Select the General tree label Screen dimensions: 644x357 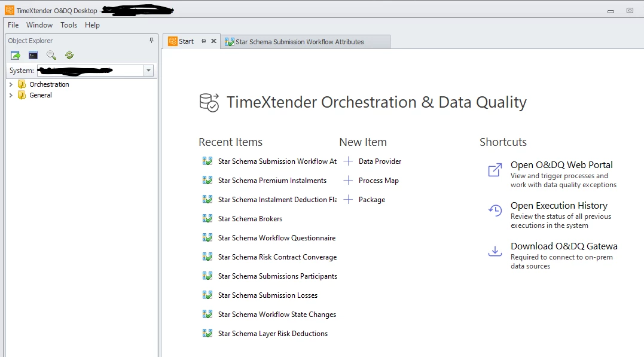click(x=41, y=95)
